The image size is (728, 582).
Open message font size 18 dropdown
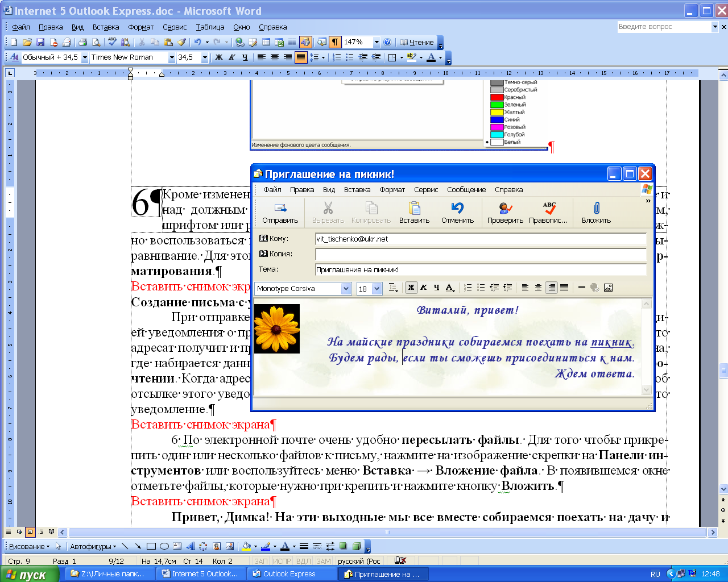[377, 289]
